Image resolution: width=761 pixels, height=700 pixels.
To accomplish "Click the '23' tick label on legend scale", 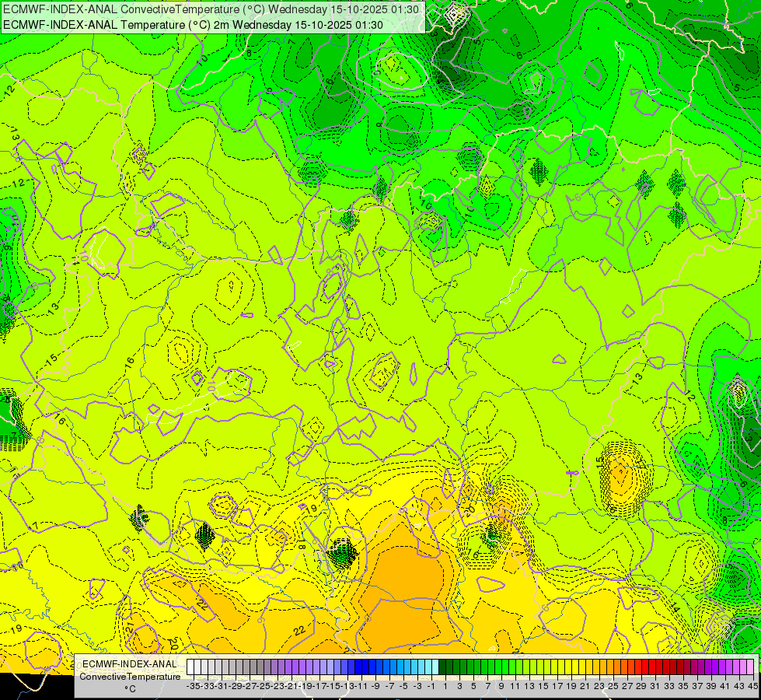I will click(599, 686).
